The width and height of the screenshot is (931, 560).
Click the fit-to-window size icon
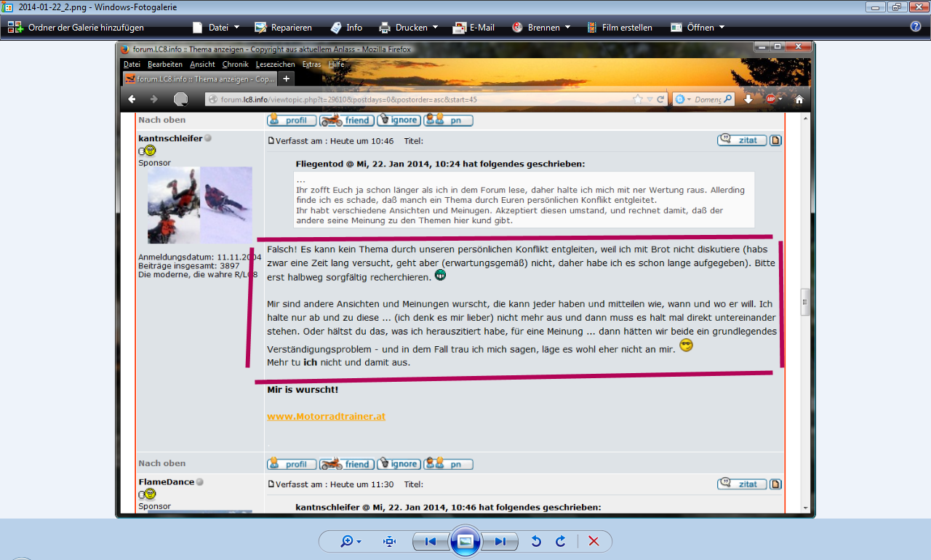tap(389, 541)
